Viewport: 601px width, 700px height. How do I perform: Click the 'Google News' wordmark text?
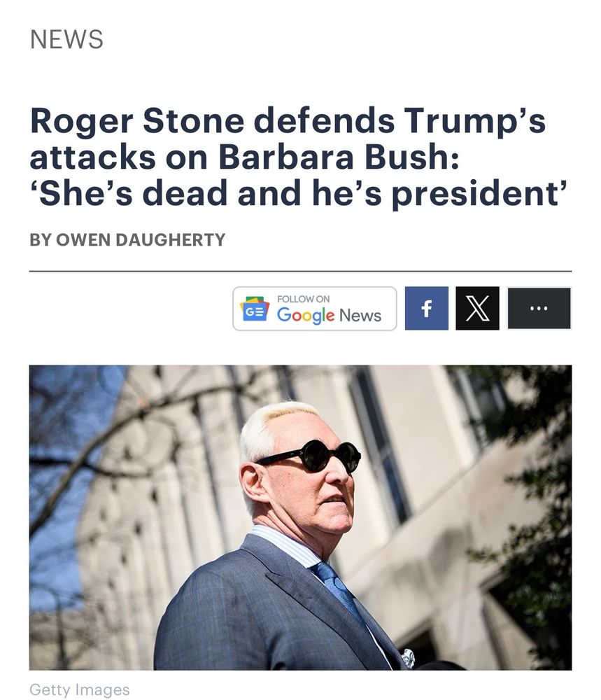pyautogui.click(x=329, y=315)
